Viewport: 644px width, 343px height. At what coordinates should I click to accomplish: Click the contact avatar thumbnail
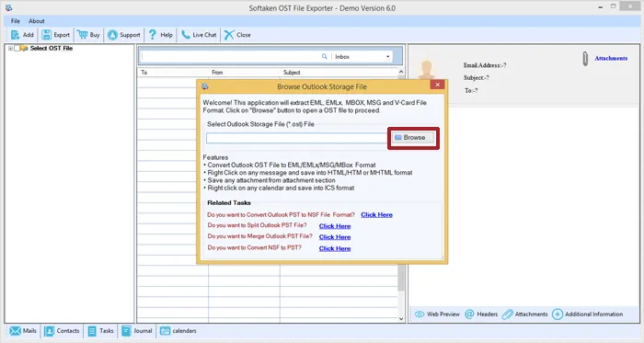(426, 70)
